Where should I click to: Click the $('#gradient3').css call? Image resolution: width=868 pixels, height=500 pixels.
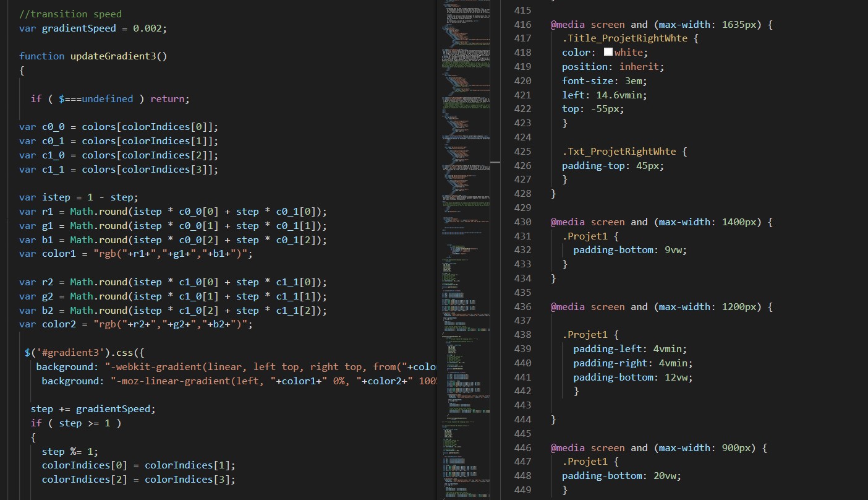[84, 353]
